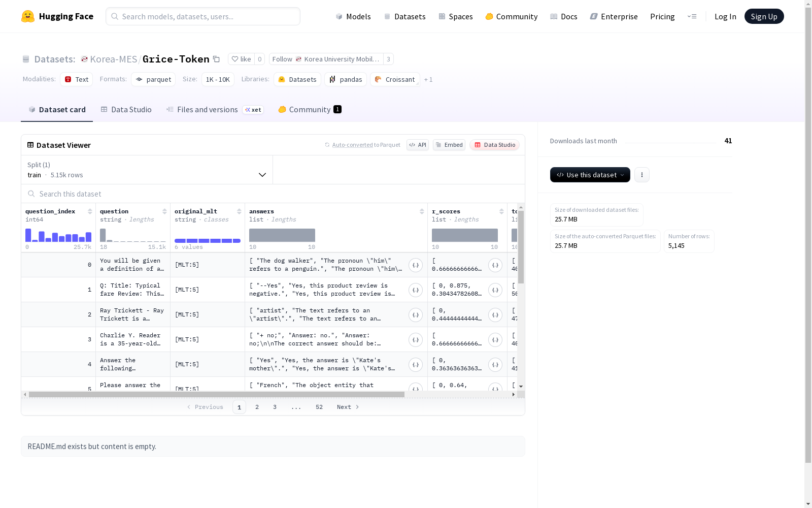Select the Croissant library tag
The width and height of the screenshot is (812, 508).
coord(395,79)
